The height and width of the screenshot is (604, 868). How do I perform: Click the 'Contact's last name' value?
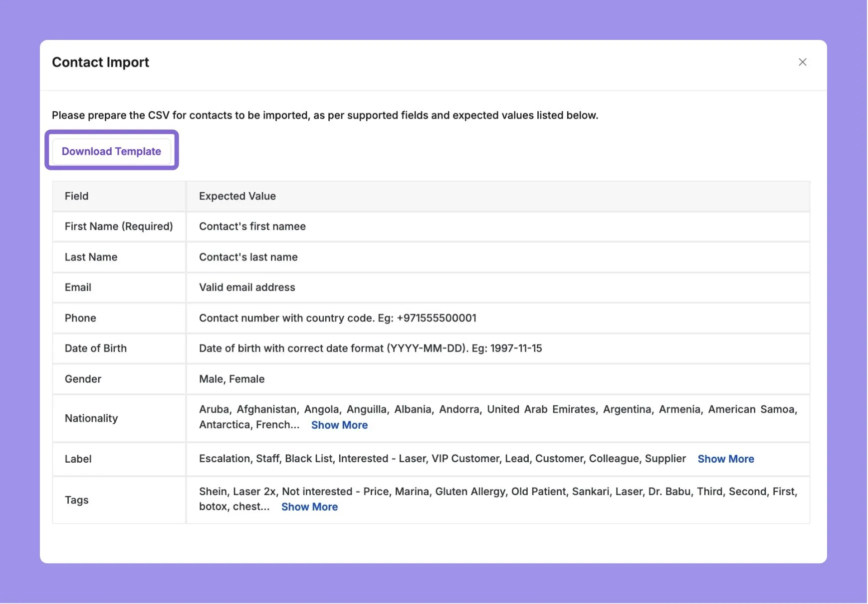248,257
